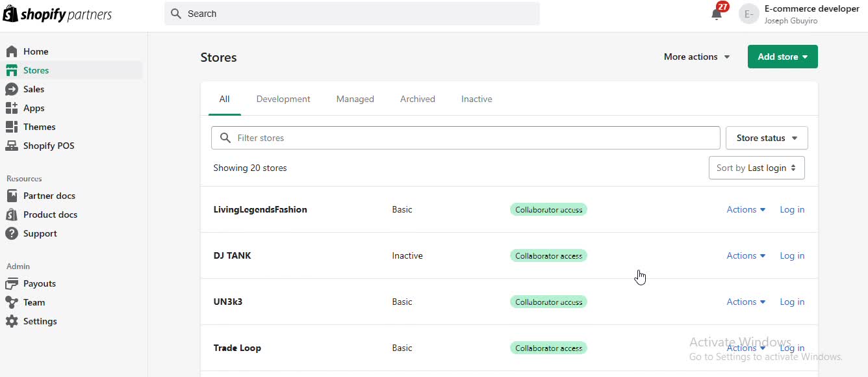Click the Shopify POS icon
This screenshot has width=868, height=377.
click(x=12, y=146)
